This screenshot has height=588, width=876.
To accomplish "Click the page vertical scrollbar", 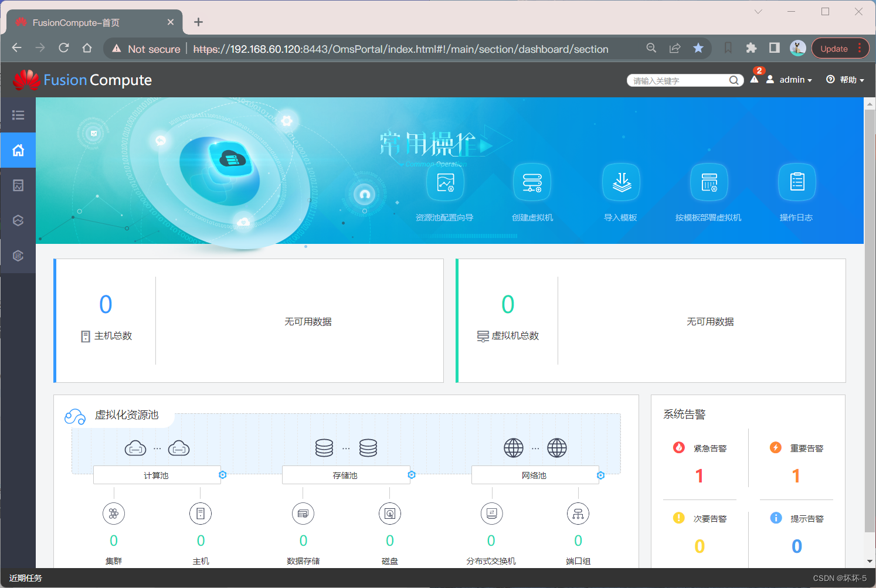I will pos(870,321).
